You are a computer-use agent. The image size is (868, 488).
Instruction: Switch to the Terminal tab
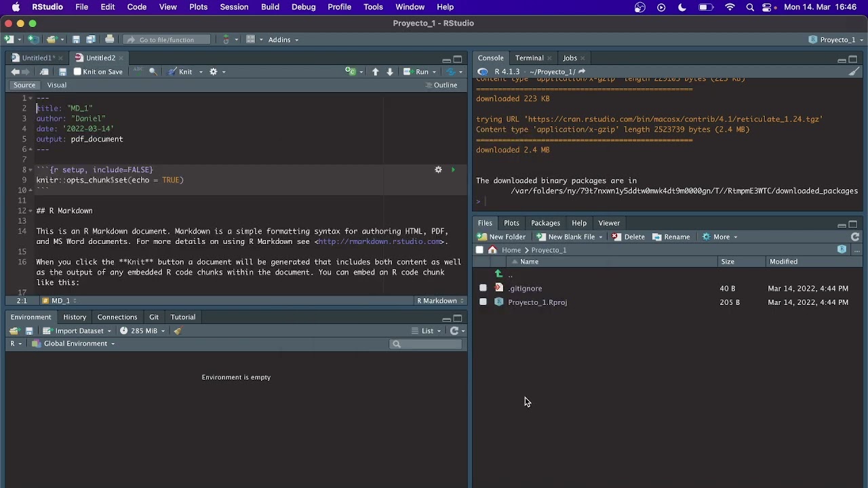coord(529,58)
